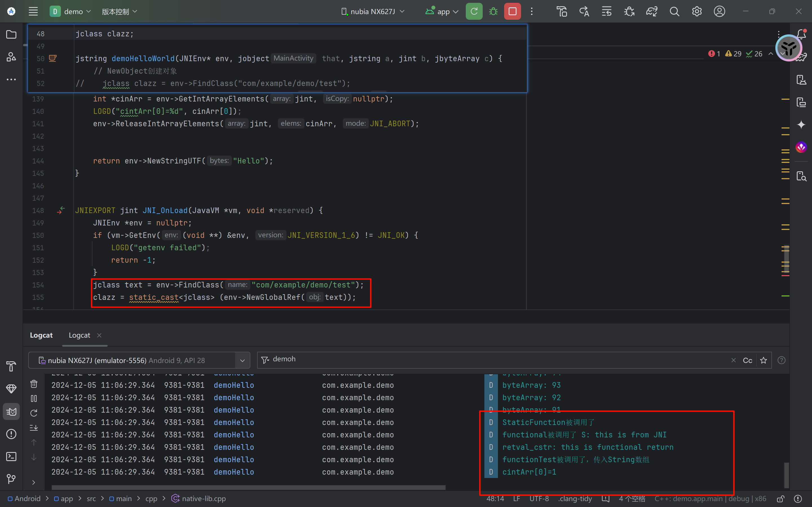Restart logcat with refresh icon
The height and width of the screenshot is (507, 812).
(34, 413)
